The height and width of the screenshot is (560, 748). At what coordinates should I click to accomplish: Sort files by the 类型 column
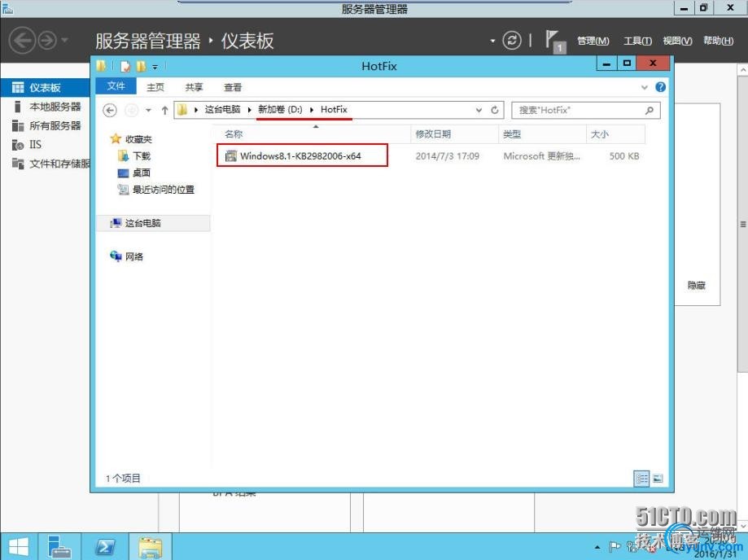tap(542, 134)
